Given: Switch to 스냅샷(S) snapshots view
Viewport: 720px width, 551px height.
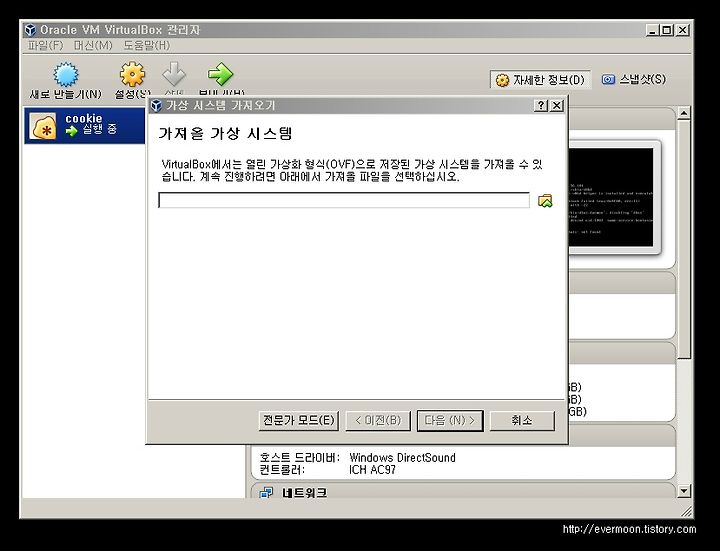Looking at the screenshot, I should pos(633,79).
